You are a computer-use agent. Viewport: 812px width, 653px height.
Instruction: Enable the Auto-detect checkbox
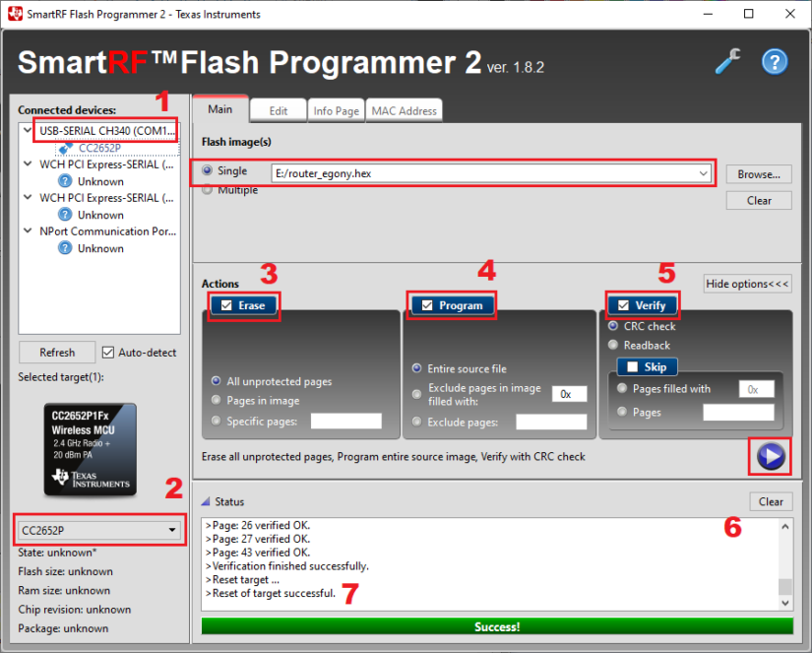click(x=108, y=352)
